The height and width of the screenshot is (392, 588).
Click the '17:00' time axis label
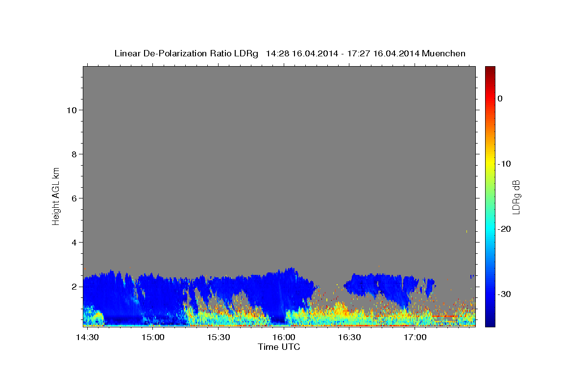(415, 338)
